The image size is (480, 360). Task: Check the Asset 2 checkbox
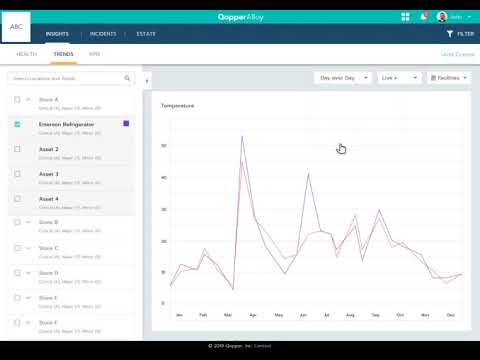17,149
